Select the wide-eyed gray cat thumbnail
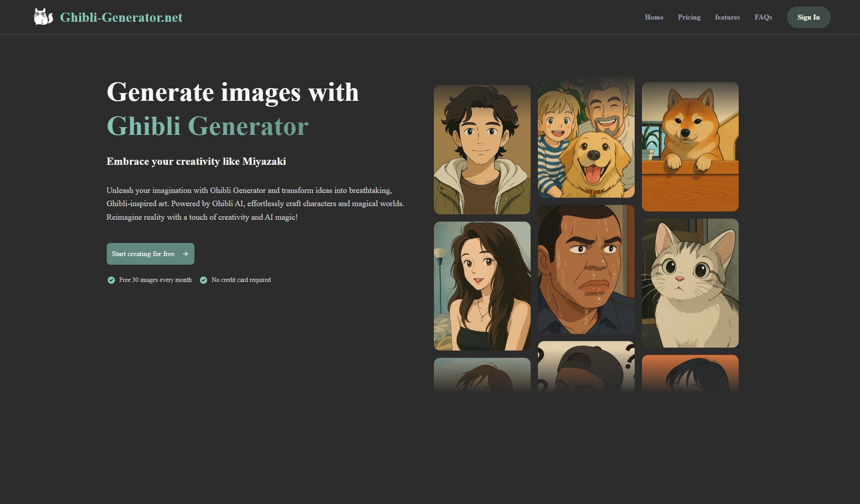Image resolution: width=860 pixels, height=504 pixels. 690,283
